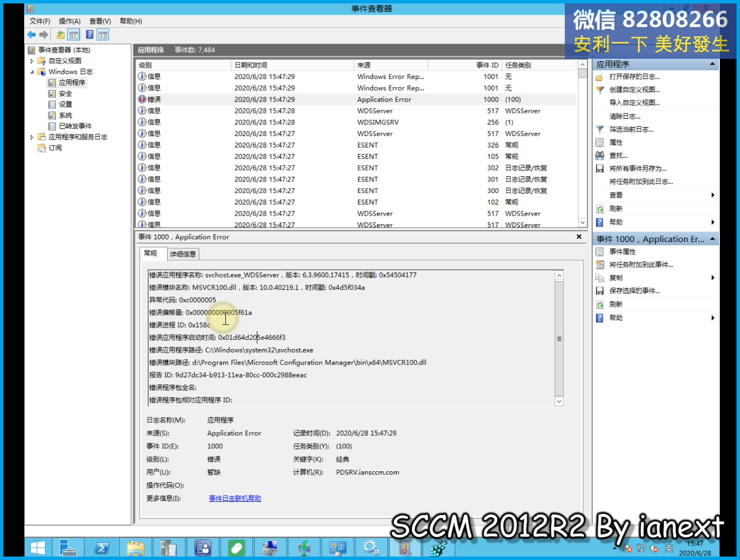Open the 文件(F) menu
740x560 pixels.
pyautogui.click(x=40, y=21)
